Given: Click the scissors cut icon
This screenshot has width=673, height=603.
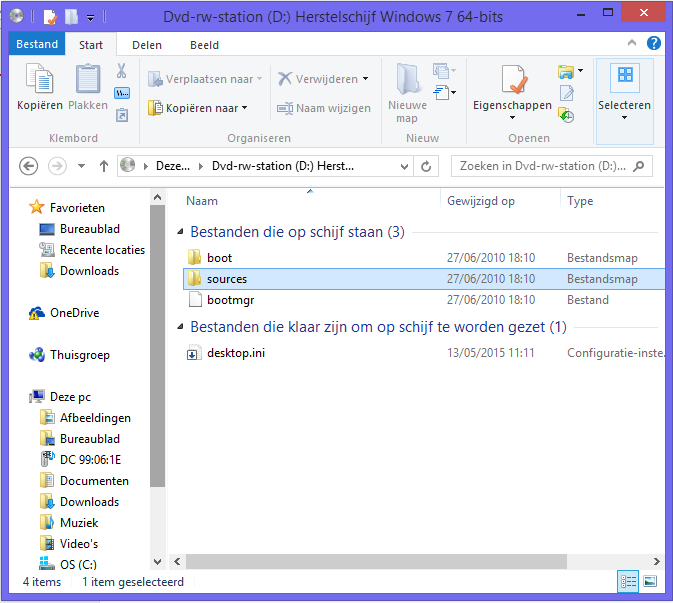Looking at the screenshot, I should tap(121, 70).
